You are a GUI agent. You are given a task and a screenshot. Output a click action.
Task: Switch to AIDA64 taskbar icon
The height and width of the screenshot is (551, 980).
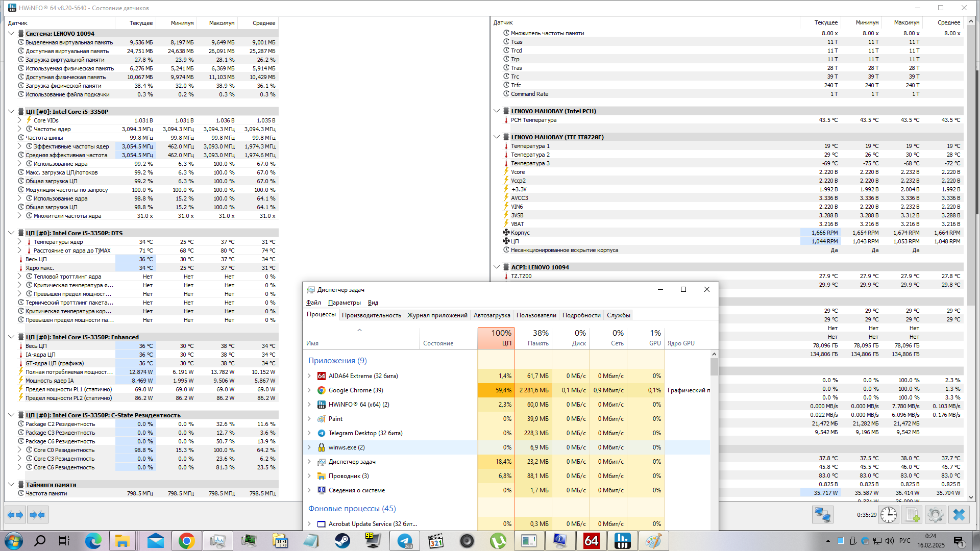pyautogui.click(x=591, y=541)
